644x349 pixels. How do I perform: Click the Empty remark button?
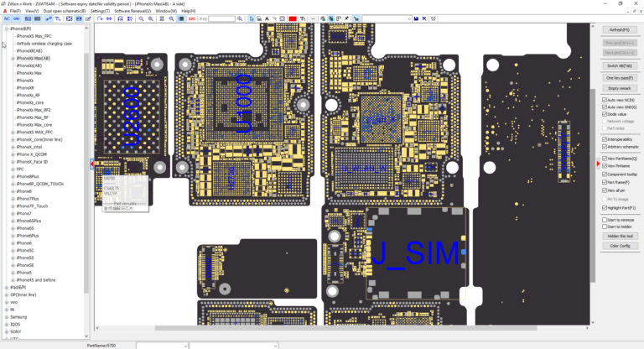tap(620, 88)
